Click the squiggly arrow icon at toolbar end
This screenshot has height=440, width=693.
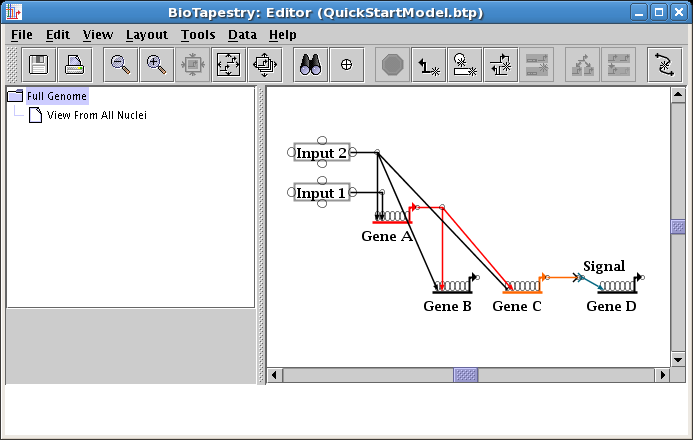pos(664,64)
